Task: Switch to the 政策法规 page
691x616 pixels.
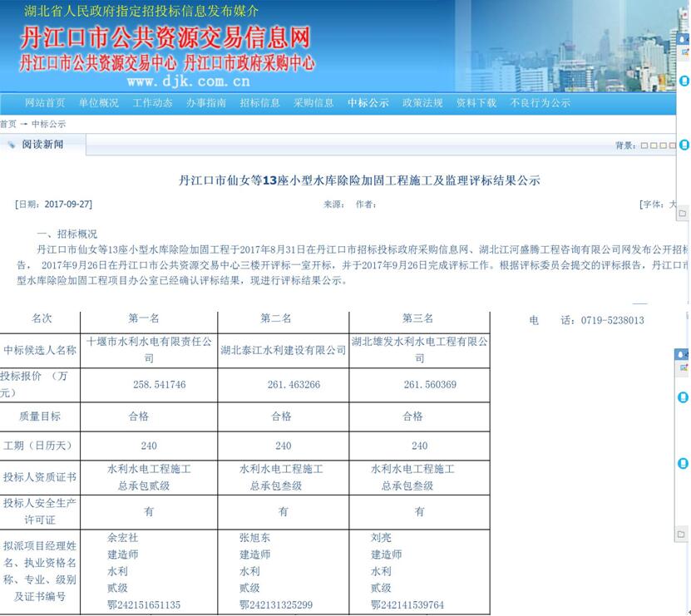Action: [x=422, y=103]
